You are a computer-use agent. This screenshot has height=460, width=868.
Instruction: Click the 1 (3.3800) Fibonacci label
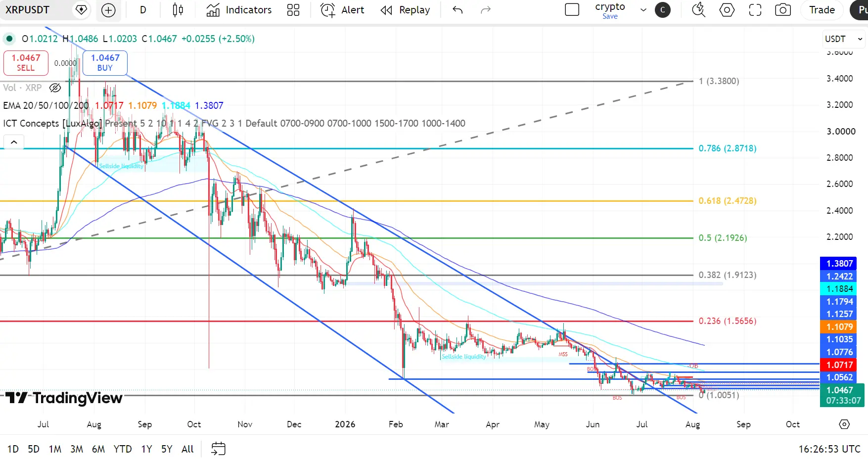719,81
